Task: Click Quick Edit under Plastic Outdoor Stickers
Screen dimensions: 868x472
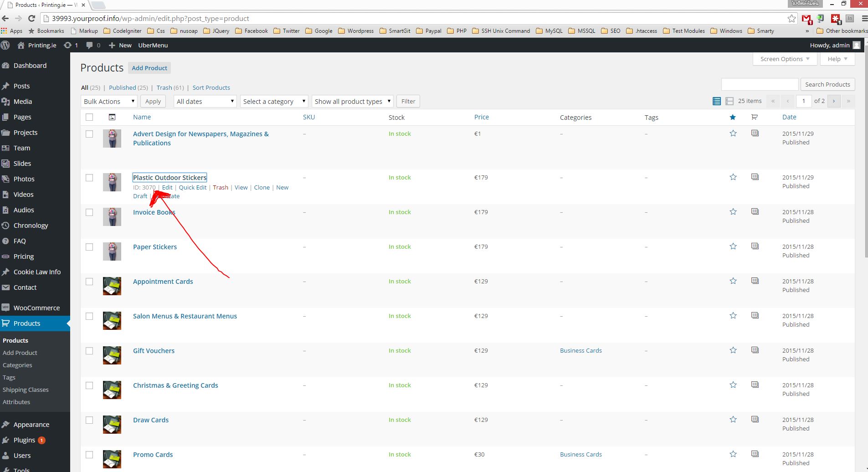Action: [193, 187]
